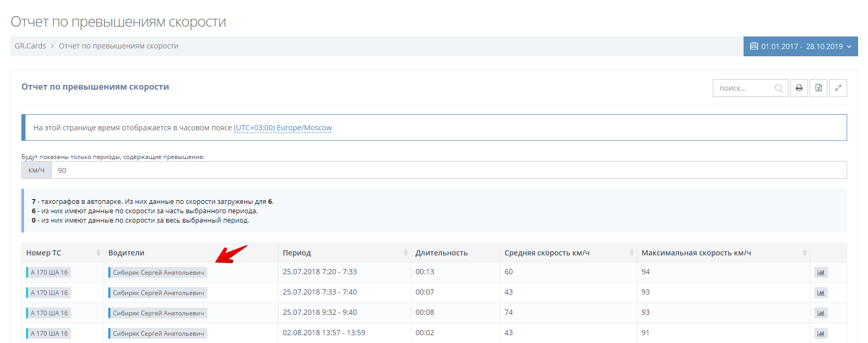Viewport: 868px width, 343px height.
Task: Click driver tag Сибиряк Сергей Анатольевич in the first row
Action: pos(158,273)
